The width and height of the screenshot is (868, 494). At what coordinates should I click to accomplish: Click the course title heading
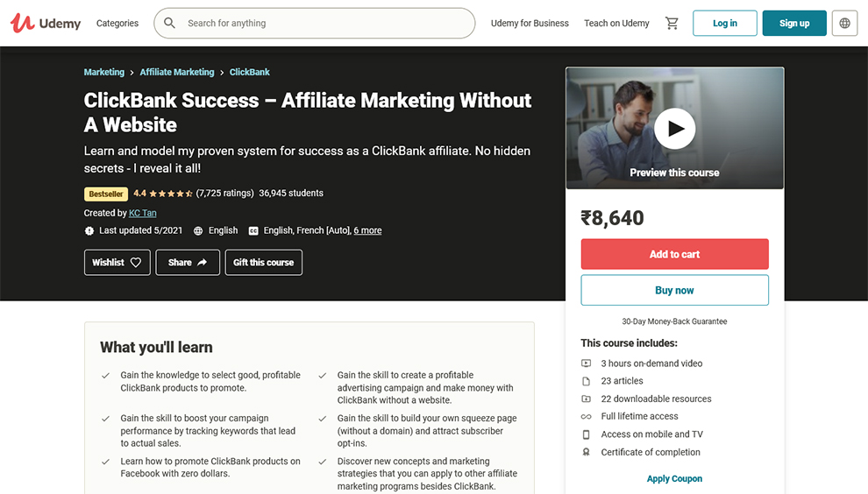pos(307,112)
